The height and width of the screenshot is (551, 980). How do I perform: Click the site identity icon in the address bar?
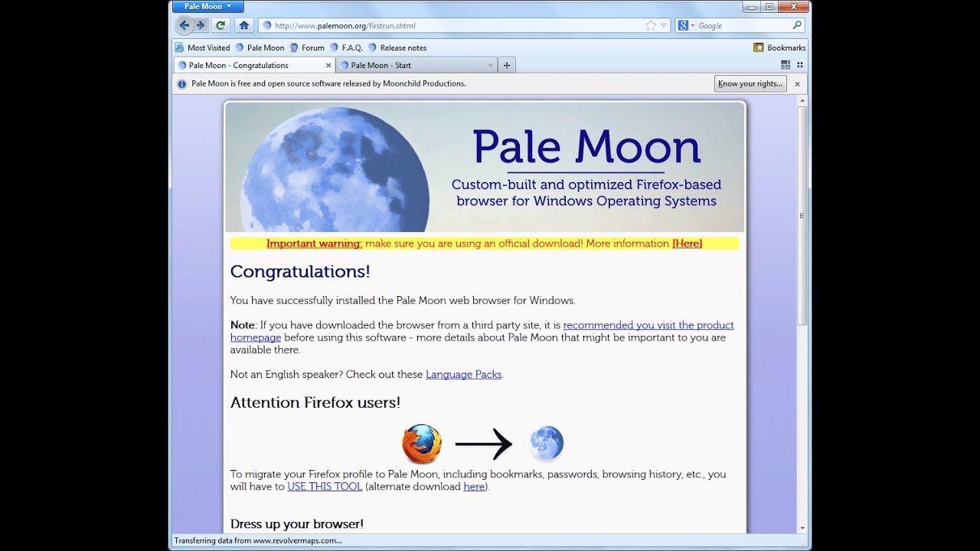pyautogui.click(x=267, y=25)
